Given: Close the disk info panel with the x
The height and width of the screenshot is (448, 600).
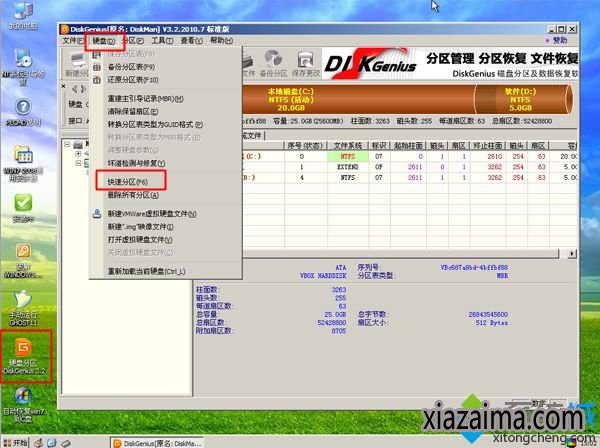Looking at the screenshot, I should (64, 86).
